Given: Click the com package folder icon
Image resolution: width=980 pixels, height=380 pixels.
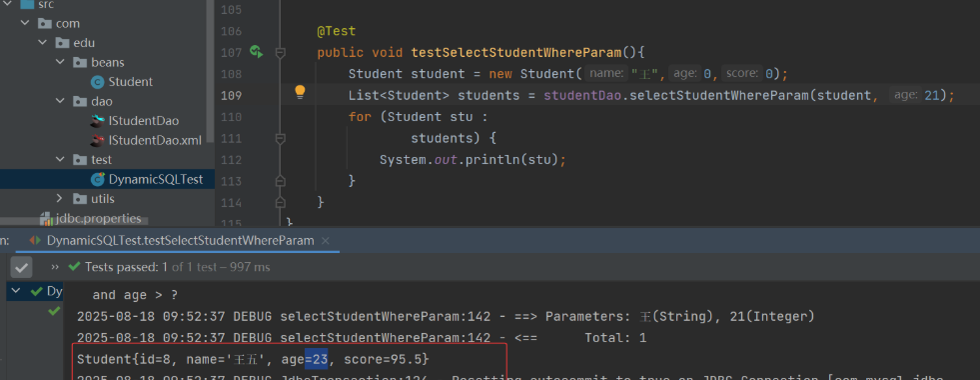Looking at the screenshot, I should 44,24.
